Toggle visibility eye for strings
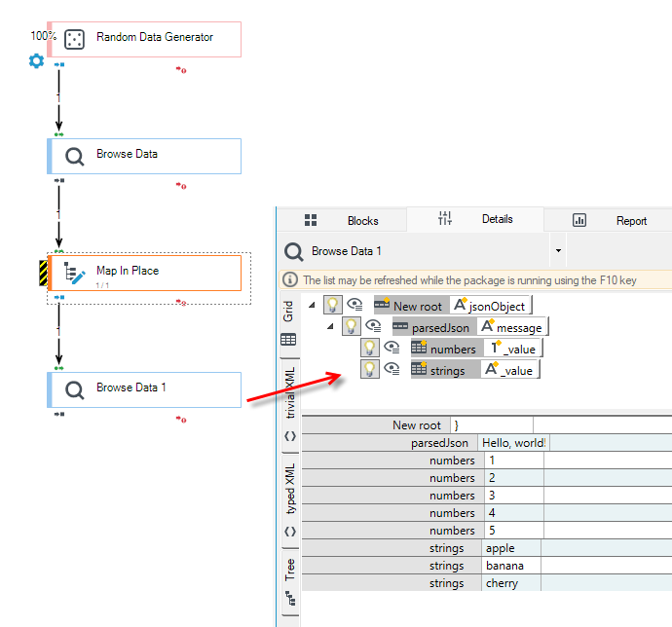This screenshot has width=672, height=627. click(392, 369)
